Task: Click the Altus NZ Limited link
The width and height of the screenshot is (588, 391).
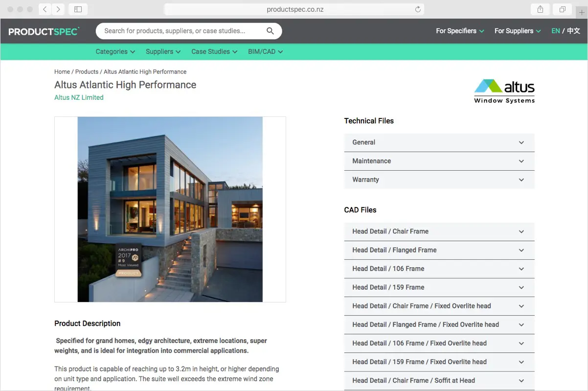Action: click(x=79, y=97)
